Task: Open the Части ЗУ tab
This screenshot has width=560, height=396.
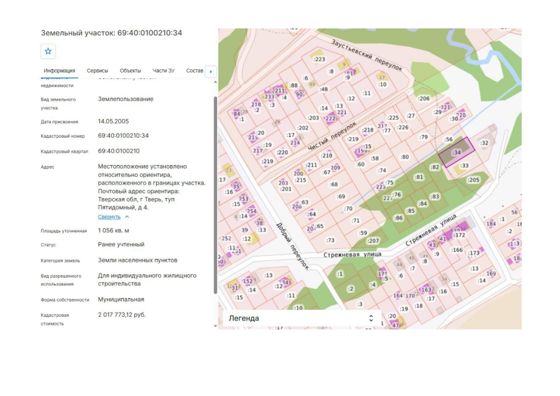Action: (164, 71)
